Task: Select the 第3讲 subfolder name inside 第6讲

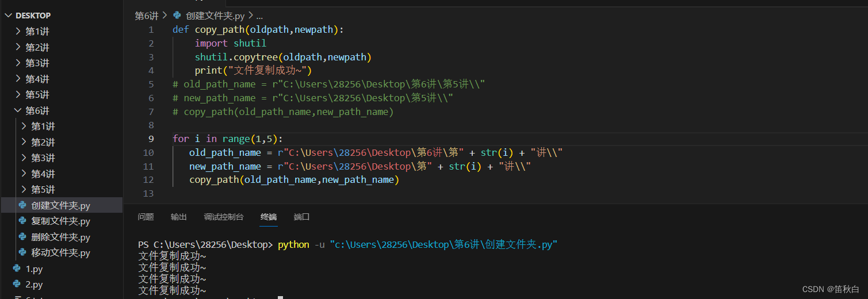Action: [43, 158]
